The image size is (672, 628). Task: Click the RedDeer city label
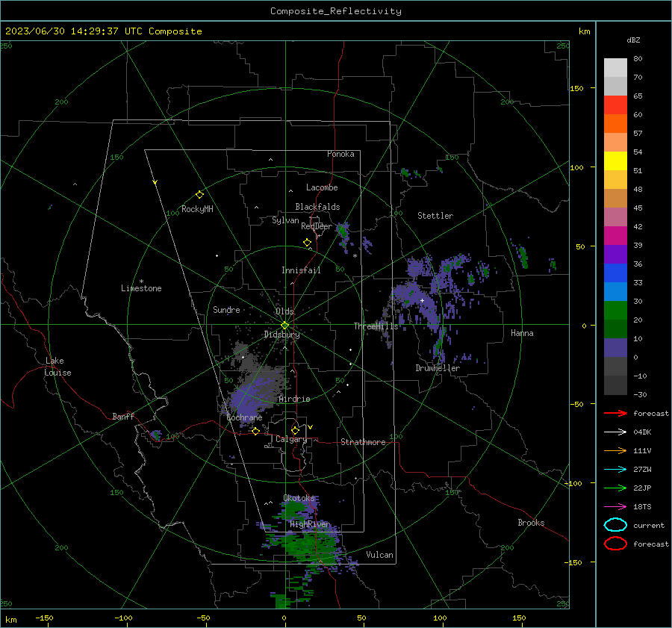317,226
